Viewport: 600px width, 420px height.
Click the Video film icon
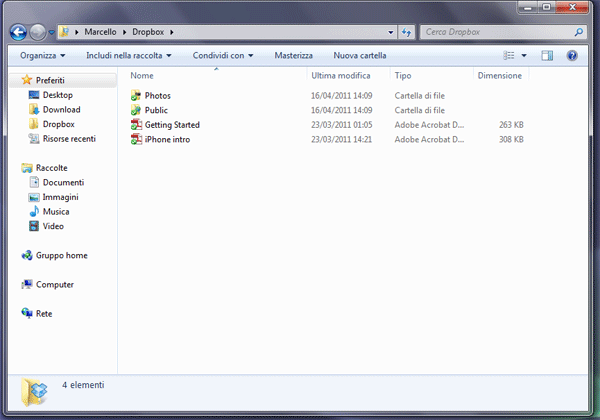(x=34, y=226)
